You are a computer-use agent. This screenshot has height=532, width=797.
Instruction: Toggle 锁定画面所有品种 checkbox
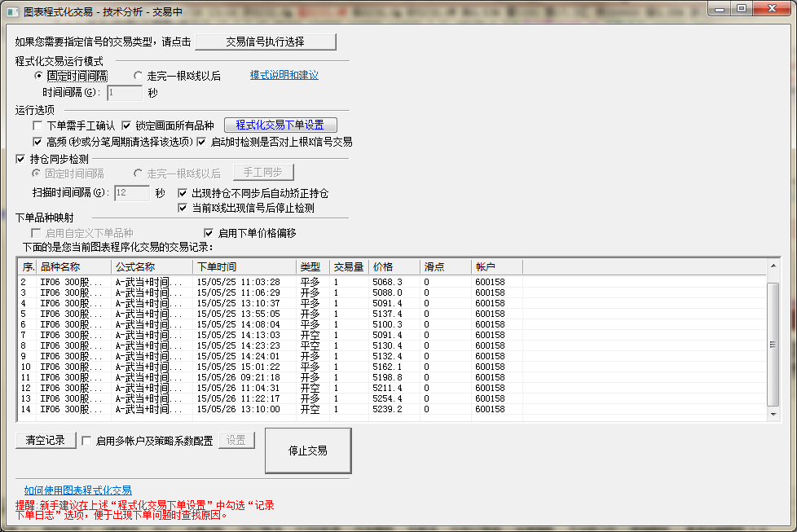(x=127, y=125)
